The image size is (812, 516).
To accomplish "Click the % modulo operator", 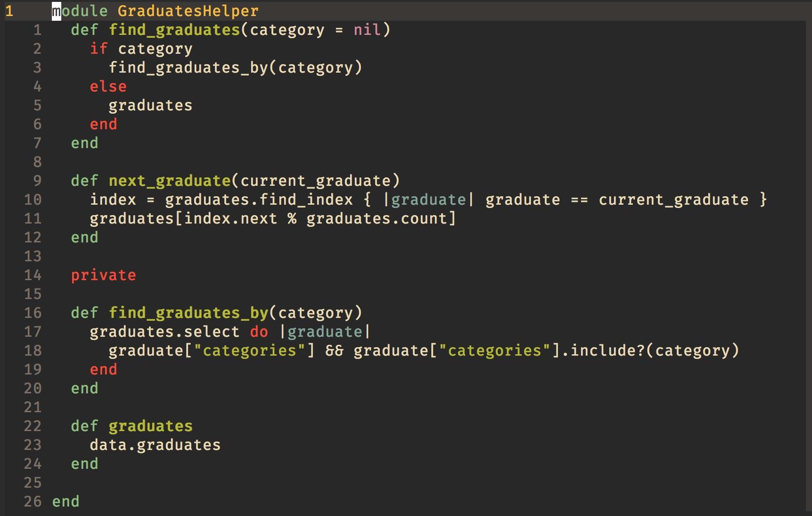I will point(292,218).
